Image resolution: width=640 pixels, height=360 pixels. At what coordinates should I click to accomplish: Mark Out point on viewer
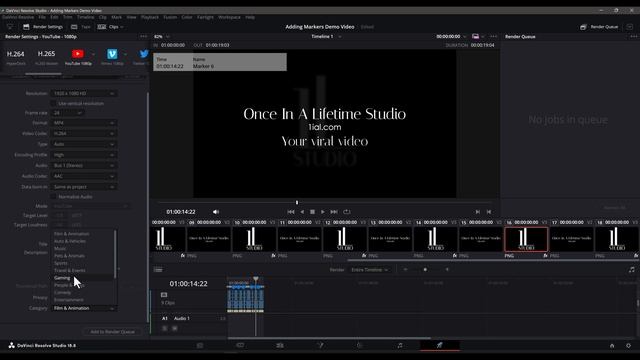click(x=489, y=212)
